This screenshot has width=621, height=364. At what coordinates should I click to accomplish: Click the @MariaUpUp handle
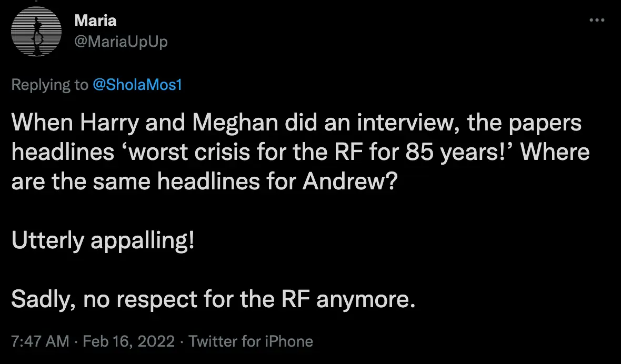coord(122,42)
